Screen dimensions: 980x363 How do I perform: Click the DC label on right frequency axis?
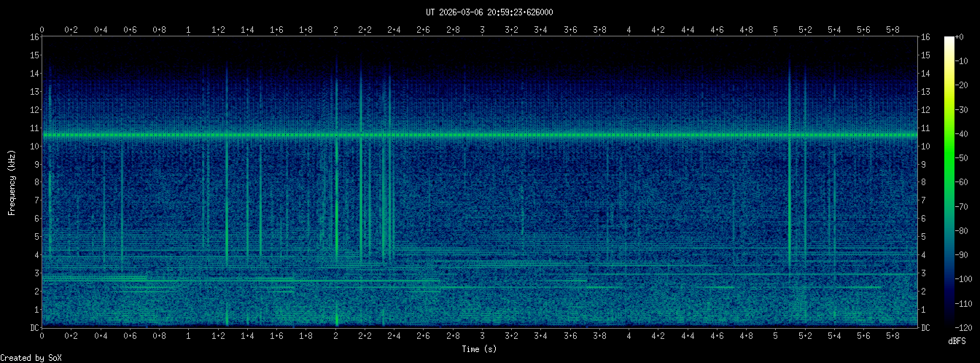click(x=926, y=327)
